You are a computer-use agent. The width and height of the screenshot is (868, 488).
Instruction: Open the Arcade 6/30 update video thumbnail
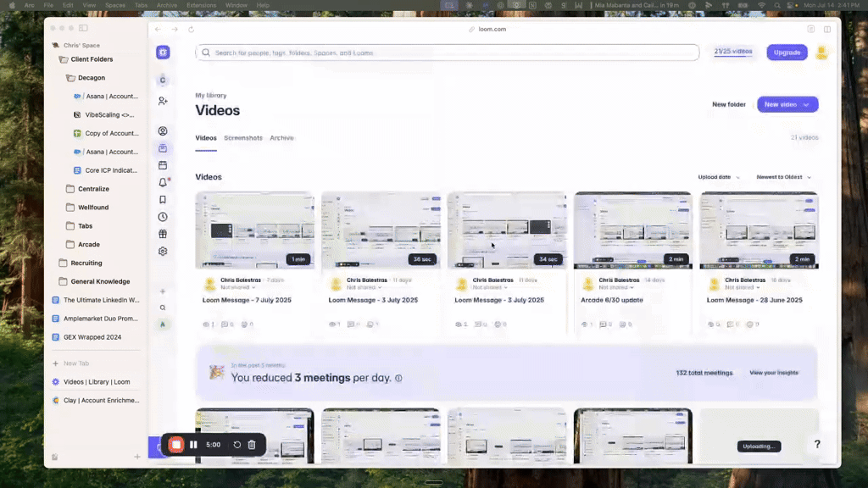click(632, 230)
